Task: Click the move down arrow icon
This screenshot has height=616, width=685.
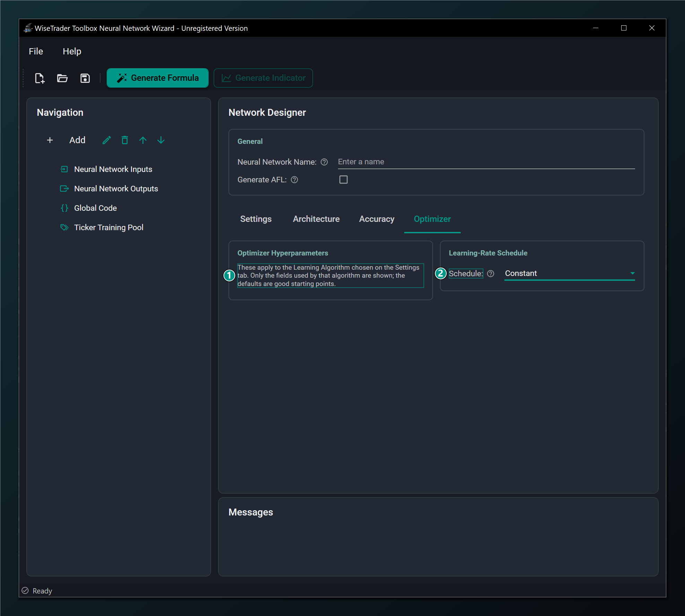Action: pyautogui.click(x=161, y=140)
